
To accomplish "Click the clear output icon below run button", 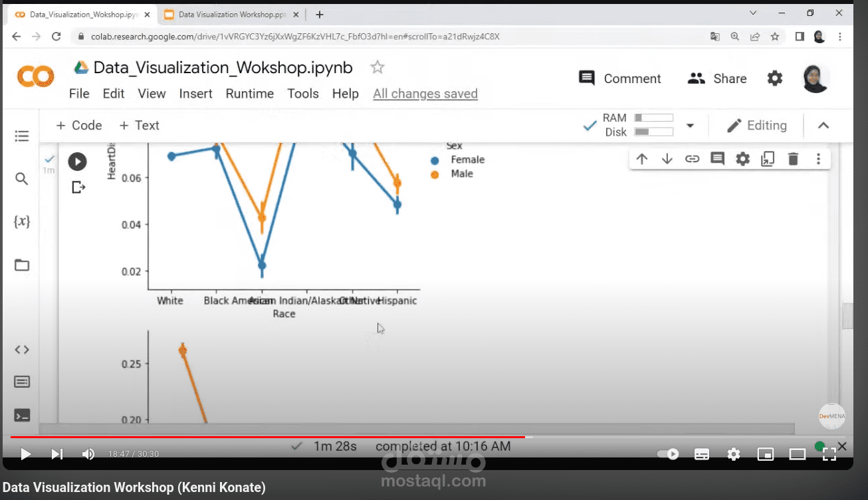I will click(78, 187).
